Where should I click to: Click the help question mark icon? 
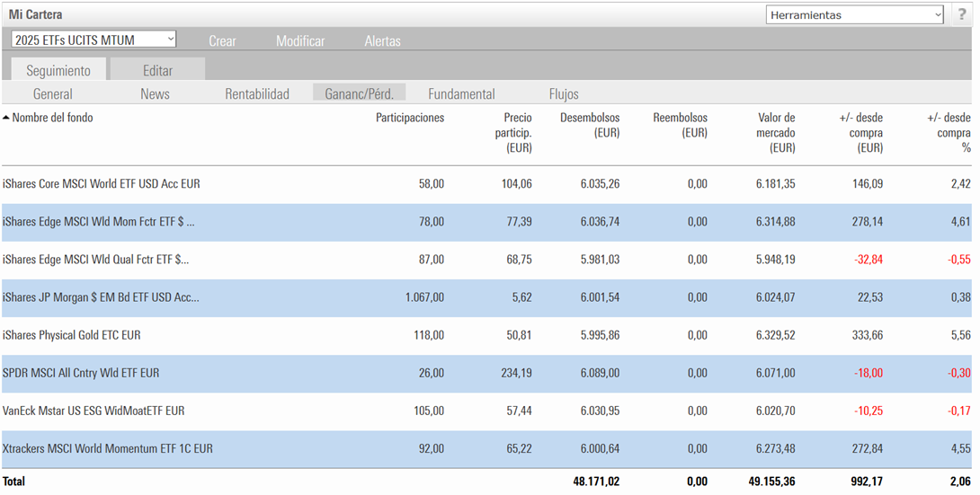(963, 15)
